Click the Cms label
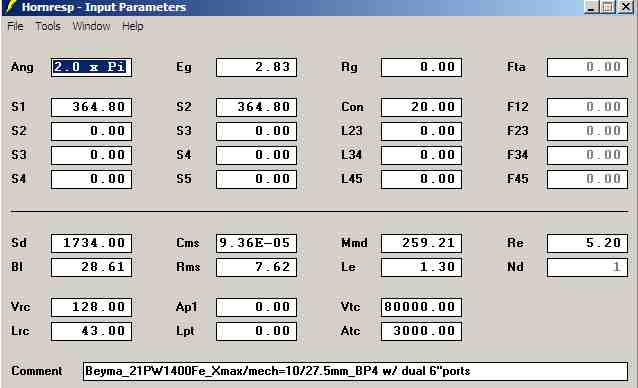This screenshot has height=388, width=638. [x=188, y=243]
